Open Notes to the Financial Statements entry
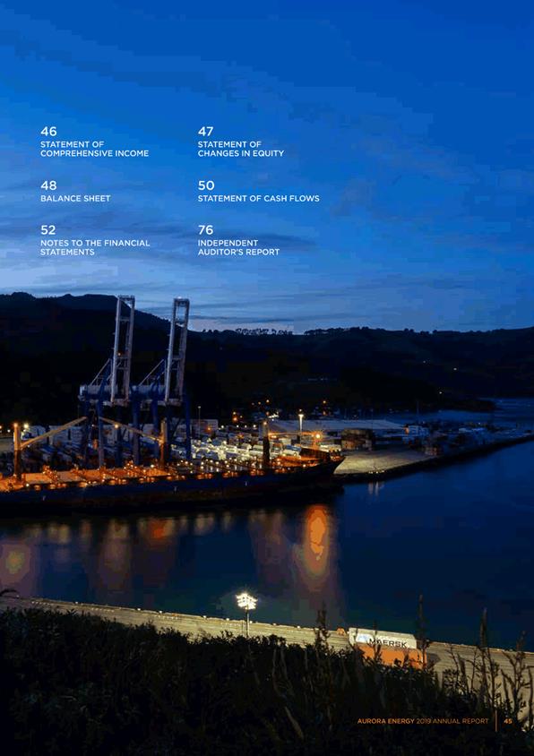Screen dimensions: 534x756 click(x=95, y=247)
